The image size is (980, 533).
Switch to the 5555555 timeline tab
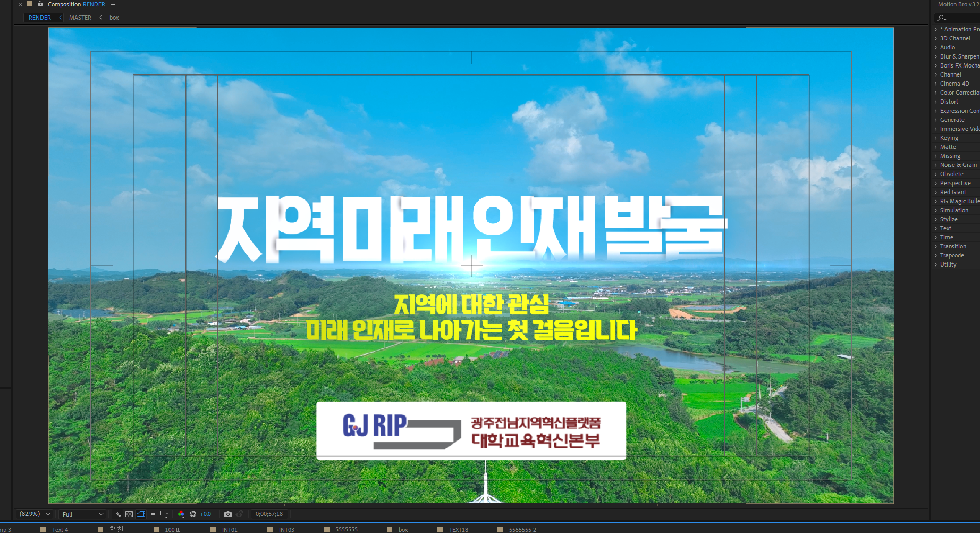pyautogui.click(x=347, y=529)
